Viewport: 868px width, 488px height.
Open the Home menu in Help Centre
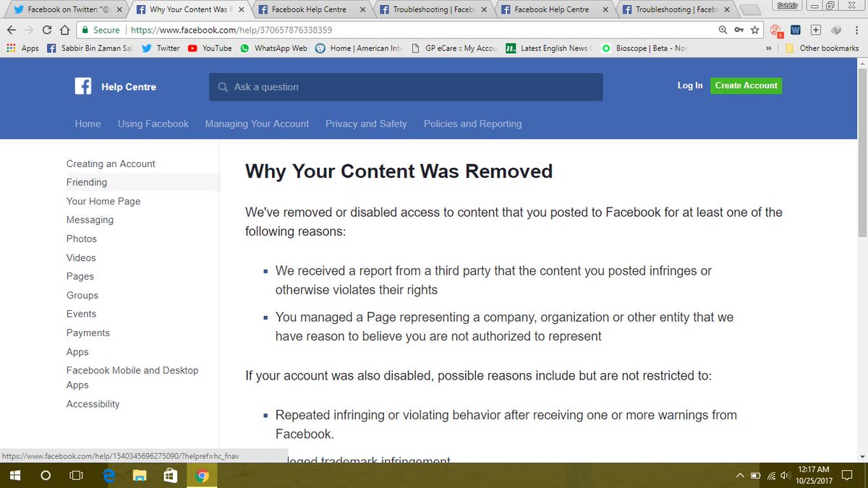click(88, 124)
